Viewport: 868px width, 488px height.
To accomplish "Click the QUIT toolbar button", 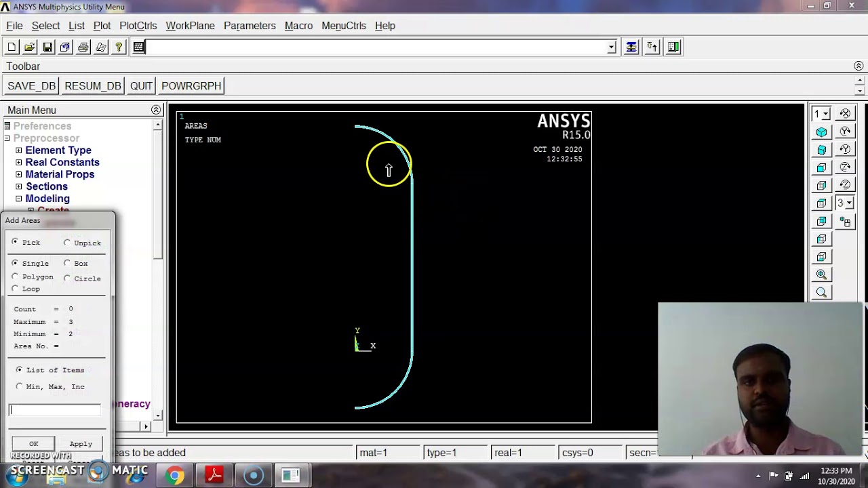I will pyautogui.click(x=141, y=86).
